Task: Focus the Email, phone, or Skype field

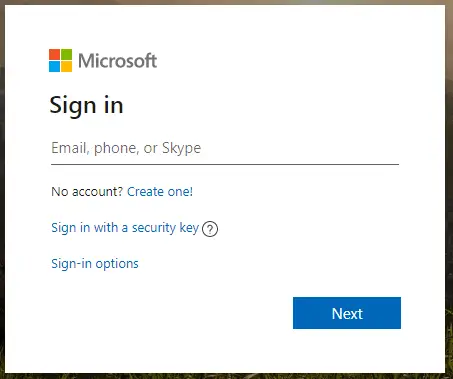Action: click(225, 148)
